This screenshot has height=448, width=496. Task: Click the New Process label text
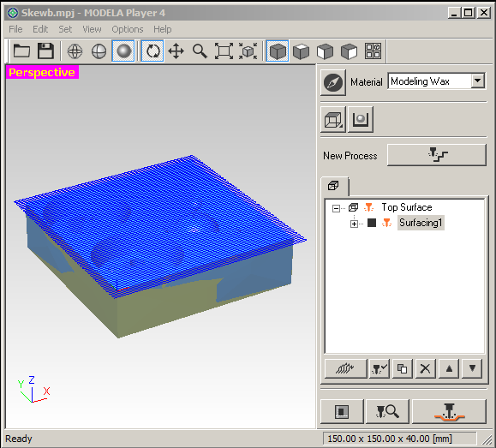tap(350, 156)
